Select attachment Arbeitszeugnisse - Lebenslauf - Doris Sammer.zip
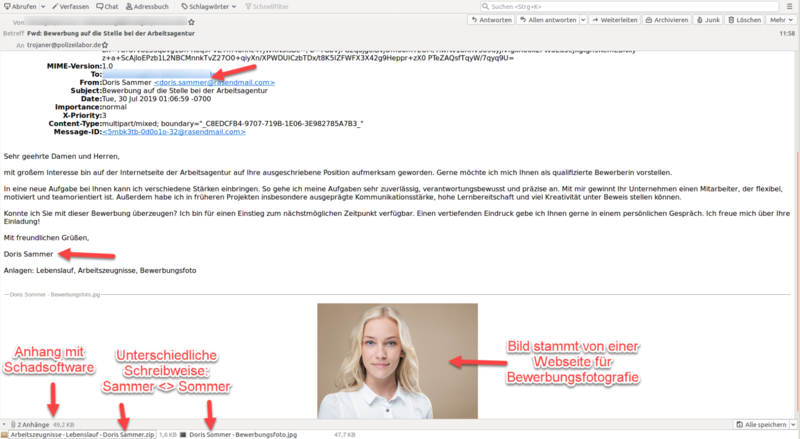Viewport: 800px width, 439px height. [82, 435]
